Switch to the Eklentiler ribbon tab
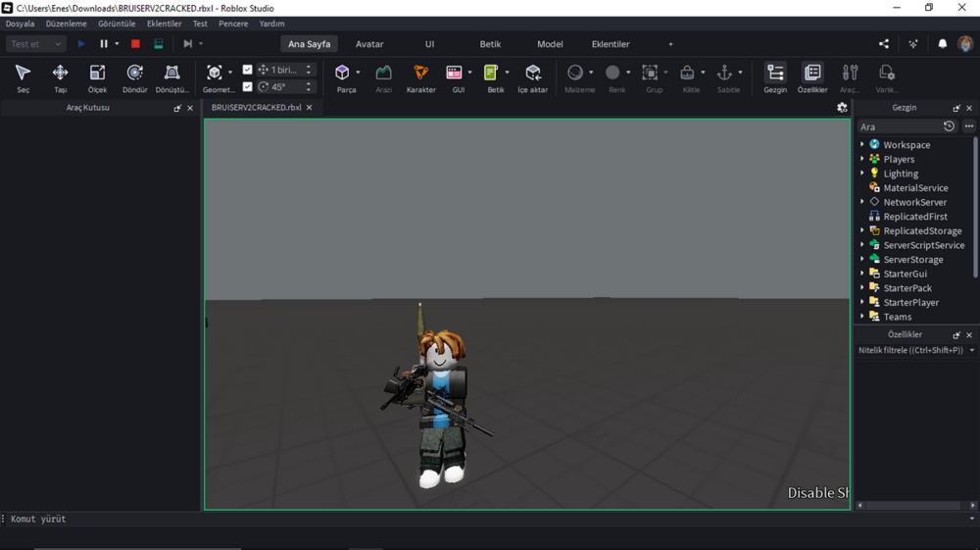The height and width of the screenshot is (550, 980). click(x=611, y=44)
